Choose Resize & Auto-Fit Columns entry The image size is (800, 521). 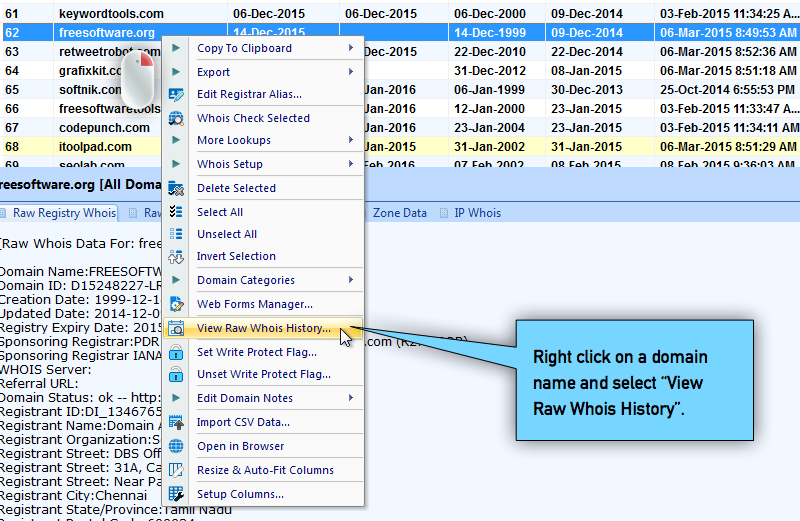pyautogui.click(x=265, y=470)
